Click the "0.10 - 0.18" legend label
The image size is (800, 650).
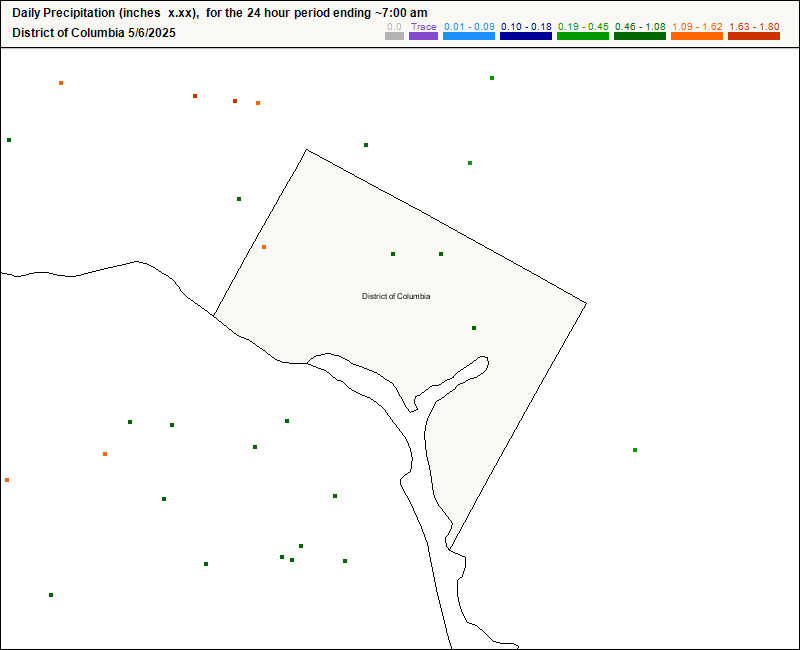(x=526, y=27)
